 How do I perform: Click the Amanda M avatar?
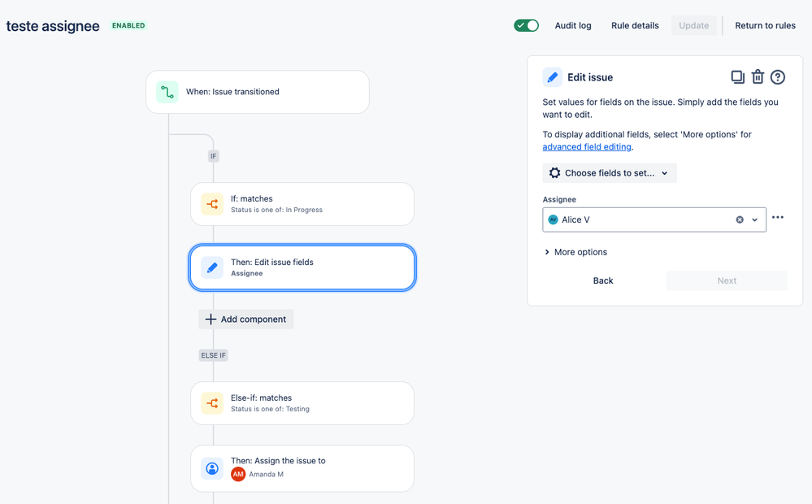click(238, 474)
